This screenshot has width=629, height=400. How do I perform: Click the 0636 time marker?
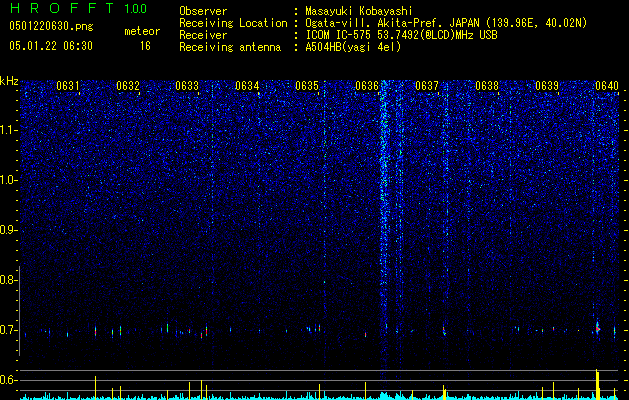click(x=367, y=86)
